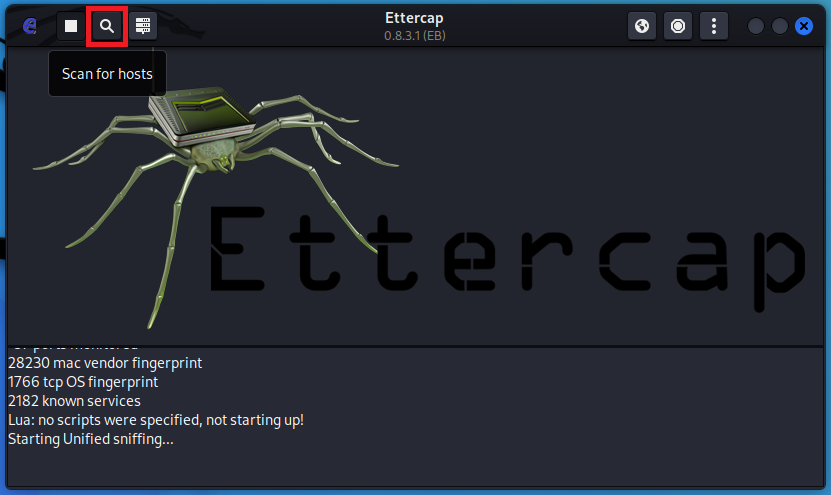Click the Ettercap logo icon in header

30,25
